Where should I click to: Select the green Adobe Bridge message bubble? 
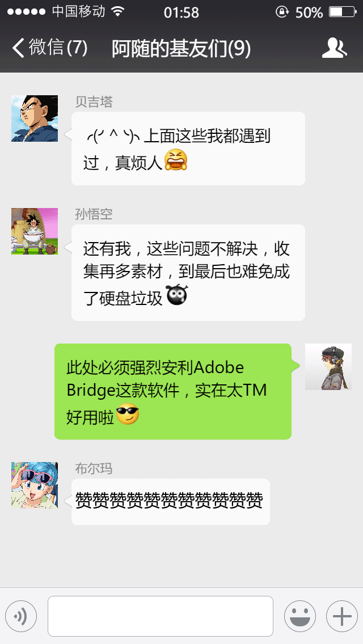(x=173, y=391)
